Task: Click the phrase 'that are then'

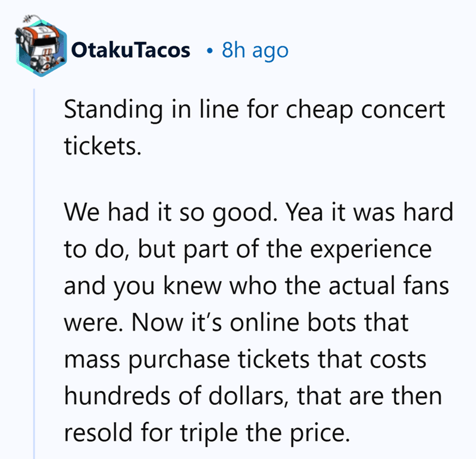Action: pos(369,396)
